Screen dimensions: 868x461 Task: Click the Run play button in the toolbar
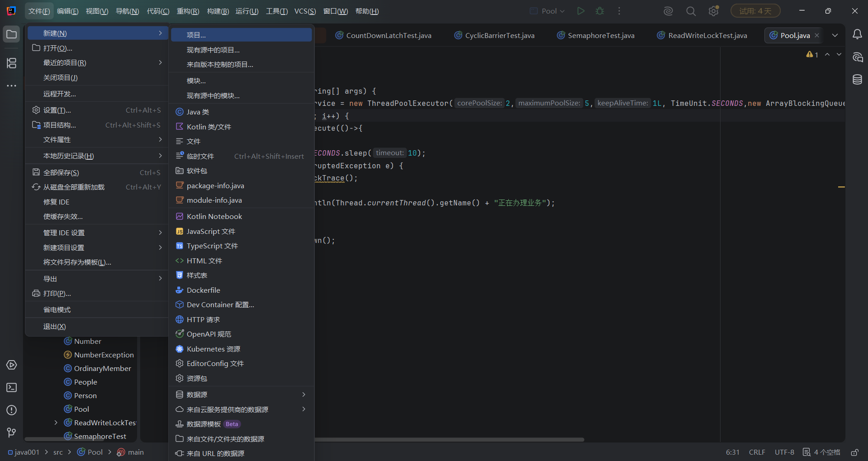(581, 11)
